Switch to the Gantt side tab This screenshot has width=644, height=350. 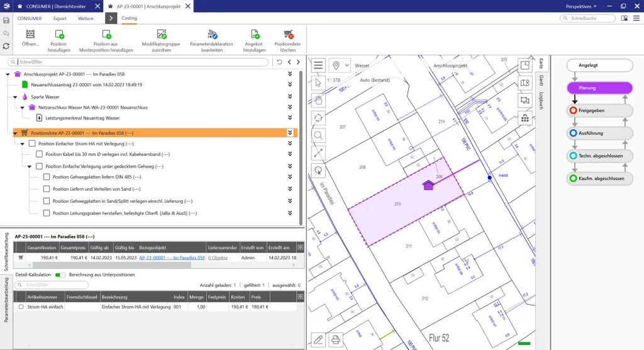point(541,80)
